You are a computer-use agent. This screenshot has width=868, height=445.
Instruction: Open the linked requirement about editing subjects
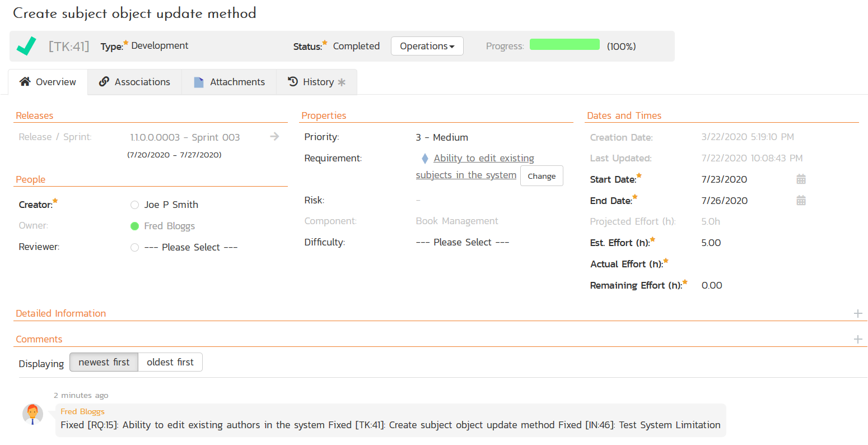pyautogui.click(x=483, y=159)
